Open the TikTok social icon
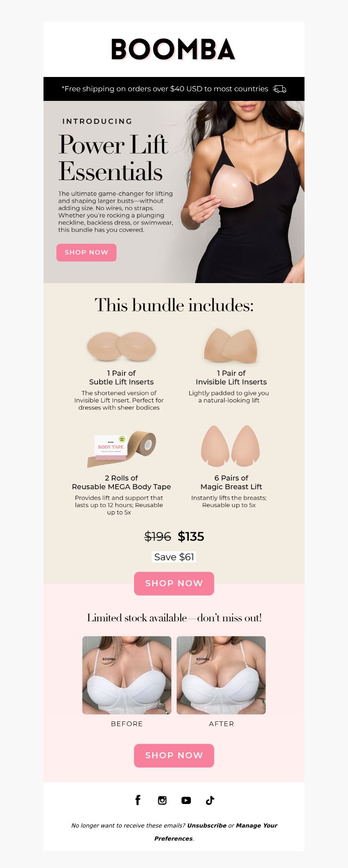348x868 pixels. [210, 800]
